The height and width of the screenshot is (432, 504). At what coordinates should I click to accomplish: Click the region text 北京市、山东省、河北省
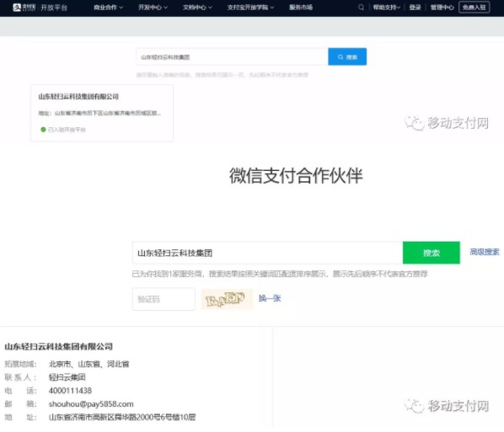(x=89, y=364)
